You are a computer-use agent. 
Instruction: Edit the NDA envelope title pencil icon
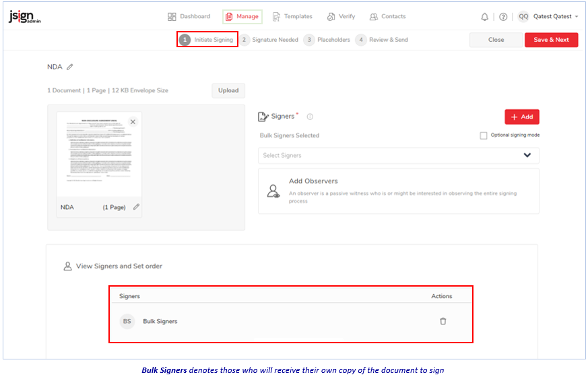[70, 67]
